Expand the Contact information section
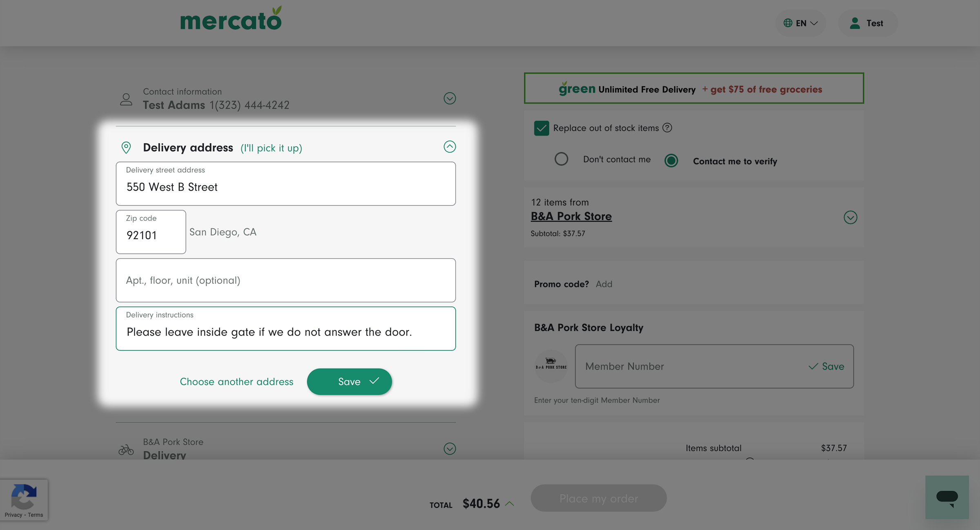 click(450, 98)
